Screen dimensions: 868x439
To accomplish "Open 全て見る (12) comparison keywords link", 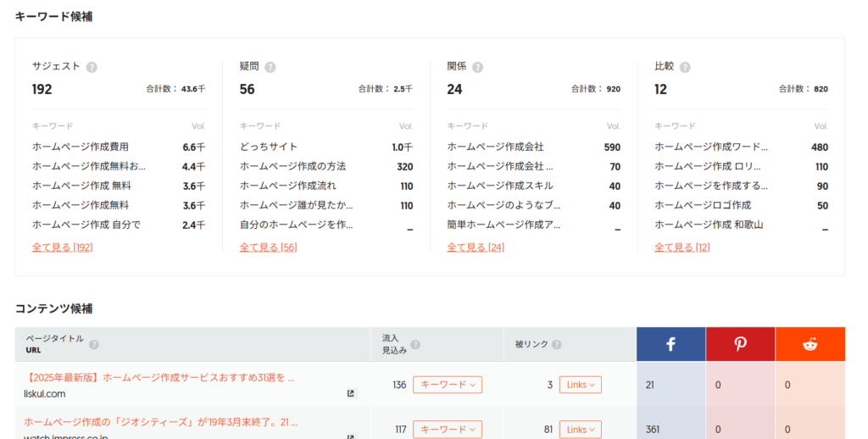I will click(682, 247).
